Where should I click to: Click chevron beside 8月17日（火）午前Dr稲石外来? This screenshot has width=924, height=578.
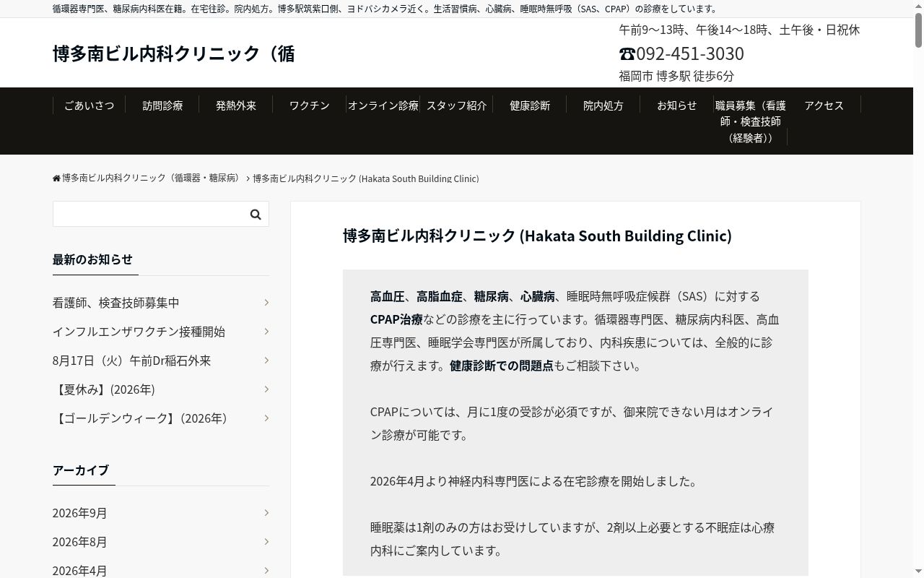[266, 360]
